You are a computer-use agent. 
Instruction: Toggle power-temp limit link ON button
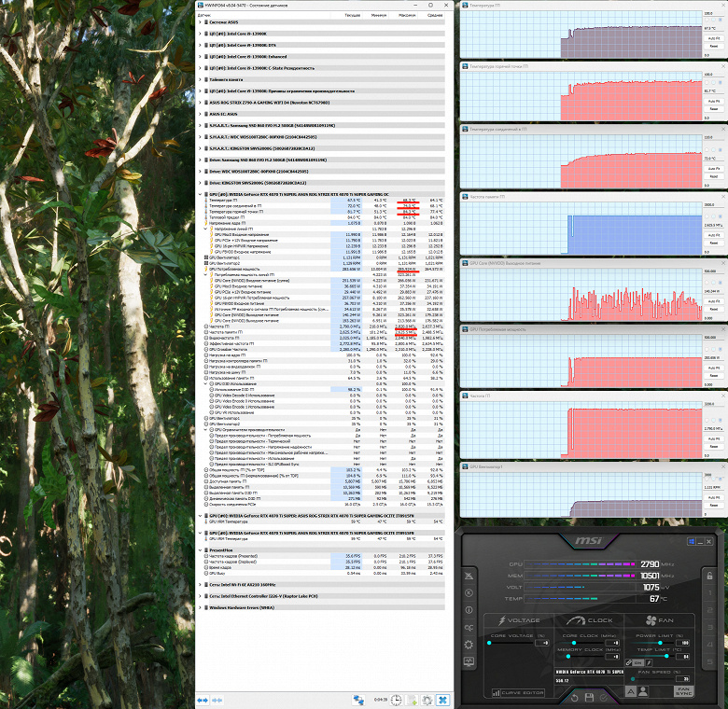[x=637, y=662]
